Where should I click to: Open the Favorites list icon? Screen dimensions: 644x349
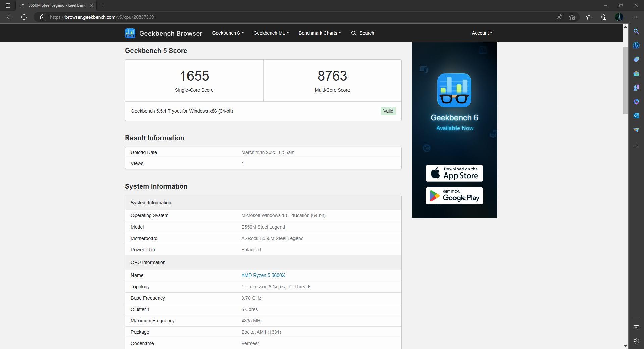(589, 17)
